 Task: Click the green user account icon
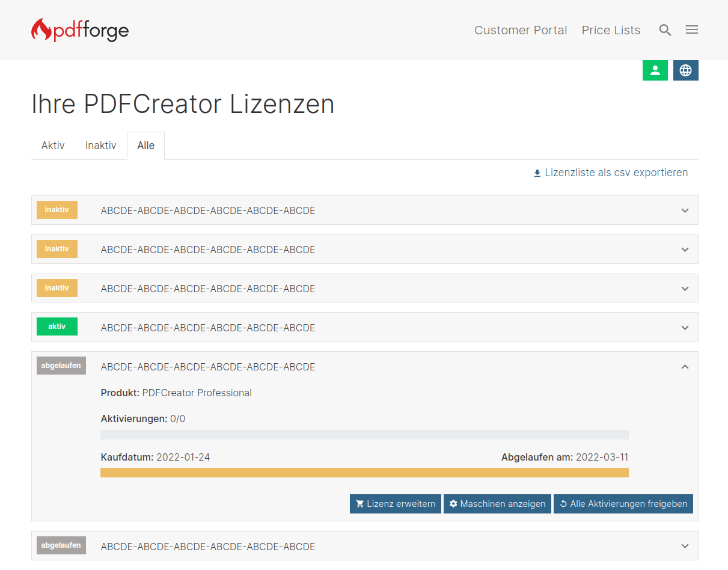click(x=655, y=70)
